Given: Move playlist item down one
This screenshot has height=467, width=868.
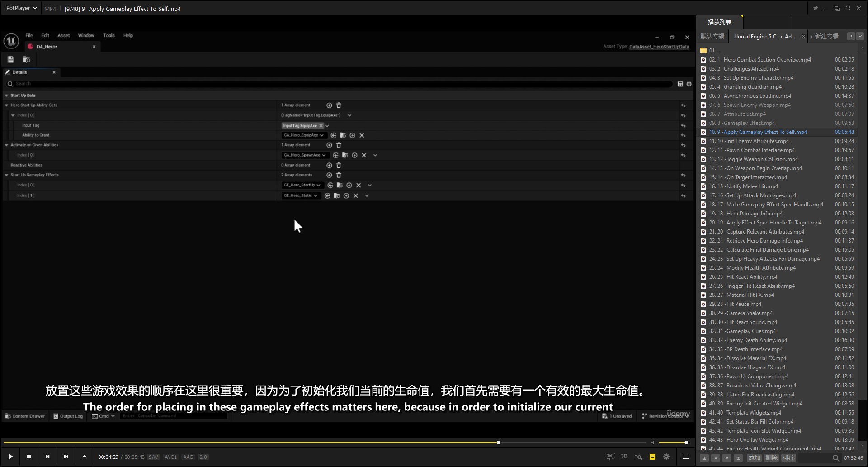Looking at the screenshot, I should [727, 458].
